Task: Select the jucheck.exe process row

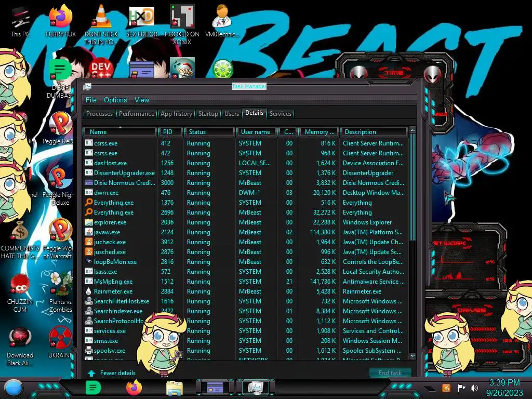Action: (246, 242)
